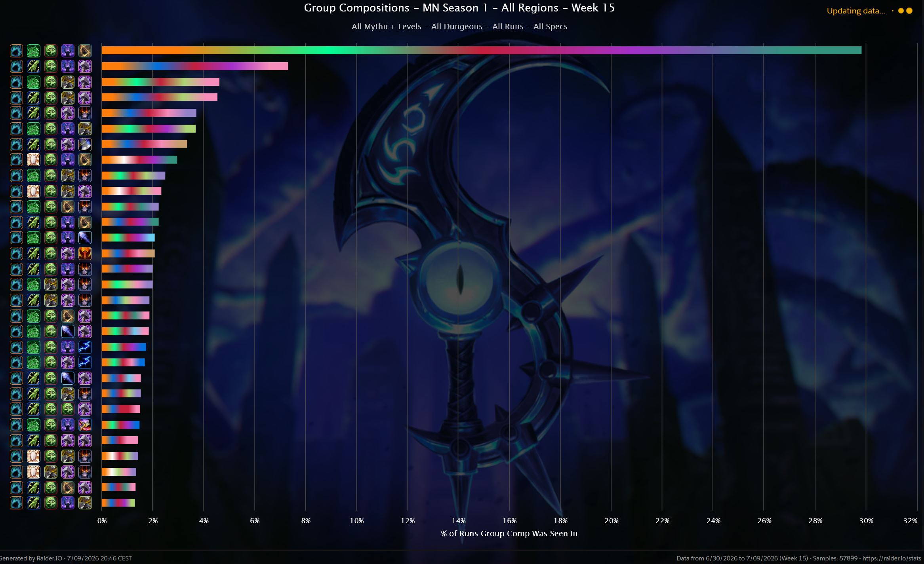Click the "8%" axis label
The width and height of the screenshot is (924, 564).
click(x=306, y=521)
